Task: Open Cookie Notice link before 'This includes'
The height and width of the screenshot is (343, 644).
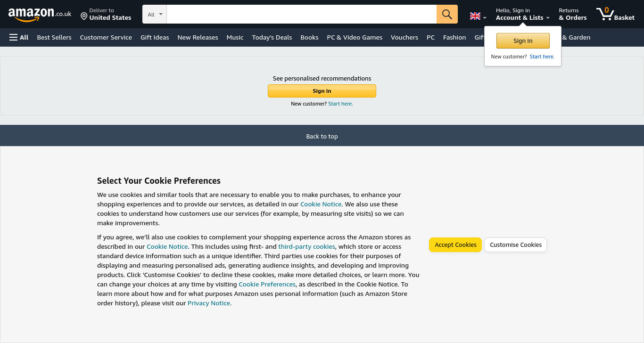Action: [x=167, y=246]
